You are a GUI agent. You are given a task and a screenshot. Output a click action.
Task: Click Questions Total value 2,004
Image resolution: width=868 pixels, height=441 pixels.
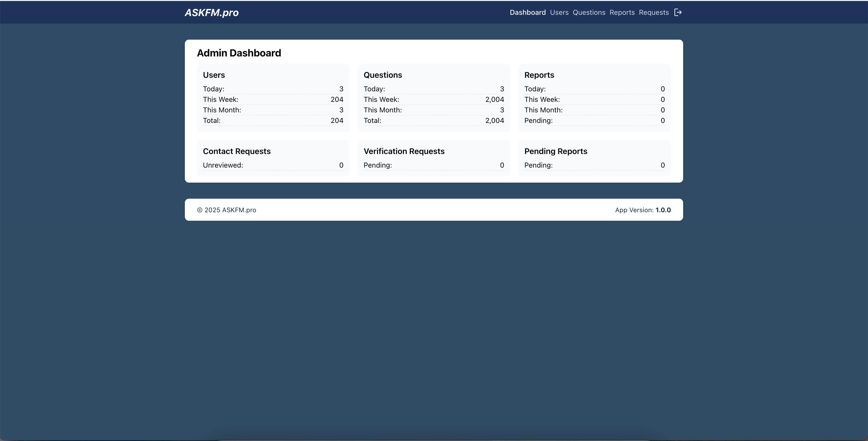(494, 120)
